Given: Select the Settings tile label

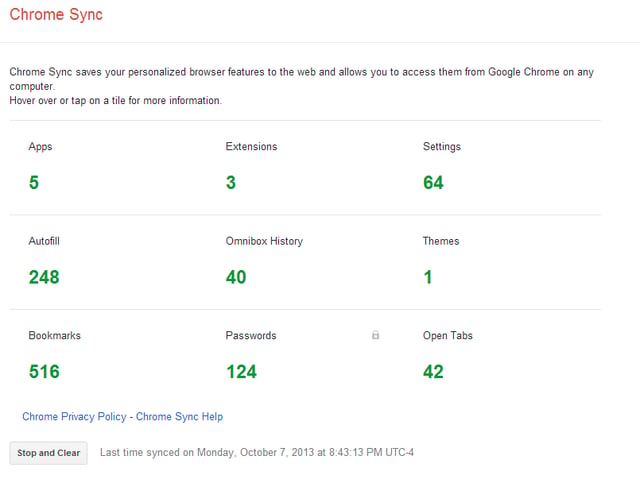Looking at the screenshot, I should point(442,147).
